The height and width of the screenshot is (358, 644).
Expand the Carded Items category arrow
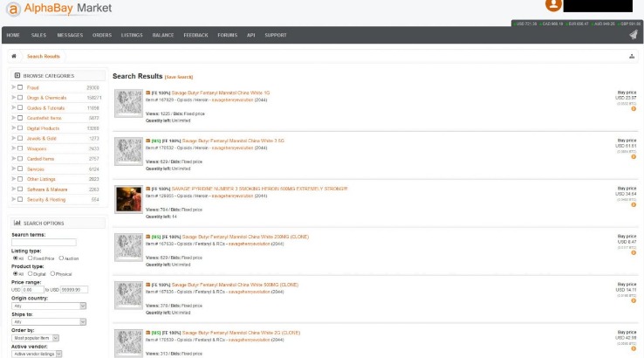click(14, 158)
